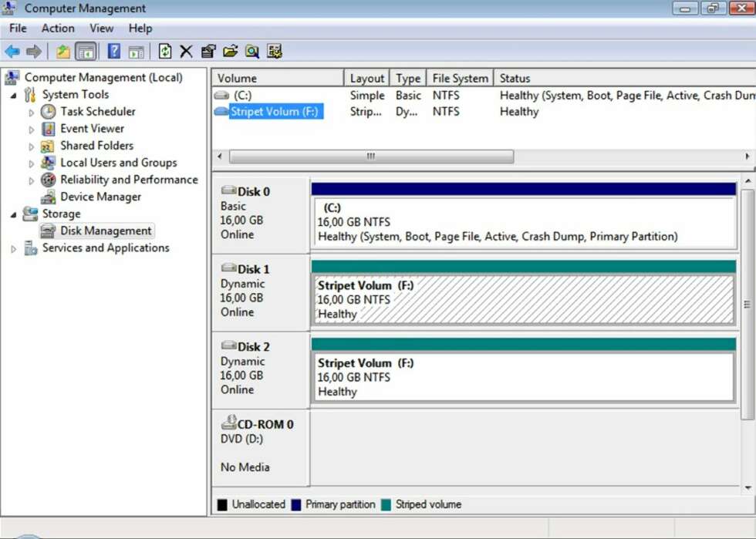Select the Disk 1 label box
The width and height of the screenshot is (756, 539).
click(x=261, y=292)
